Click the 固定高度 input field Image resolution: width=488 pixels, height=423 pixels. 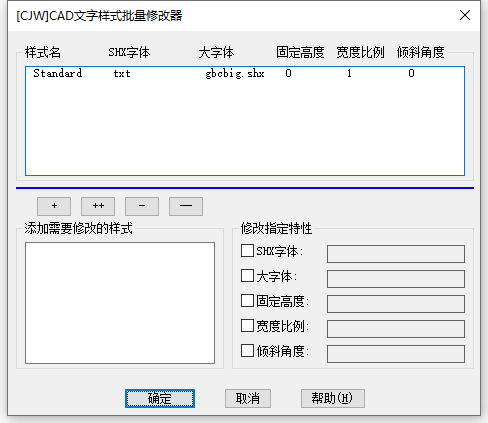(396, 304)
